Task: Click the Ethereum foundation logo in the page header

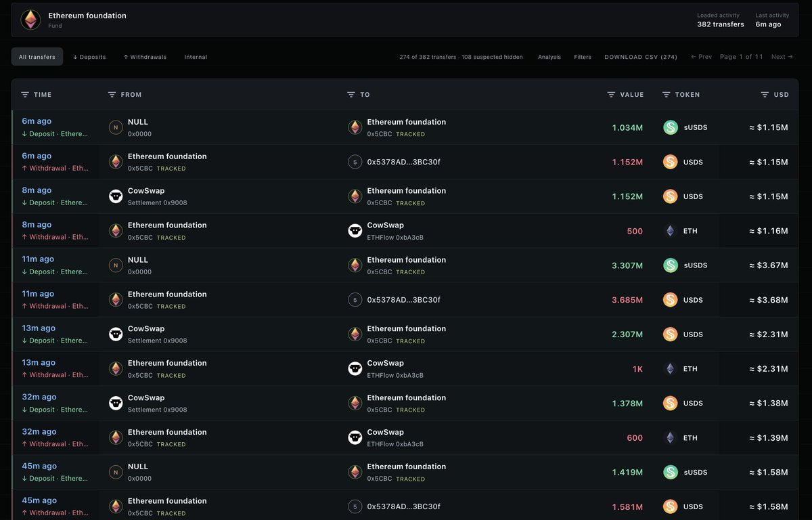Action: coord(30,20)
